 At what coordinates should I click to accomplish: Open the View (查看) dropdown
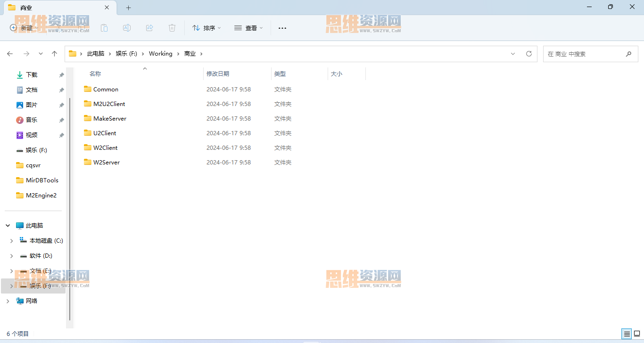click(x=248, y=28)
